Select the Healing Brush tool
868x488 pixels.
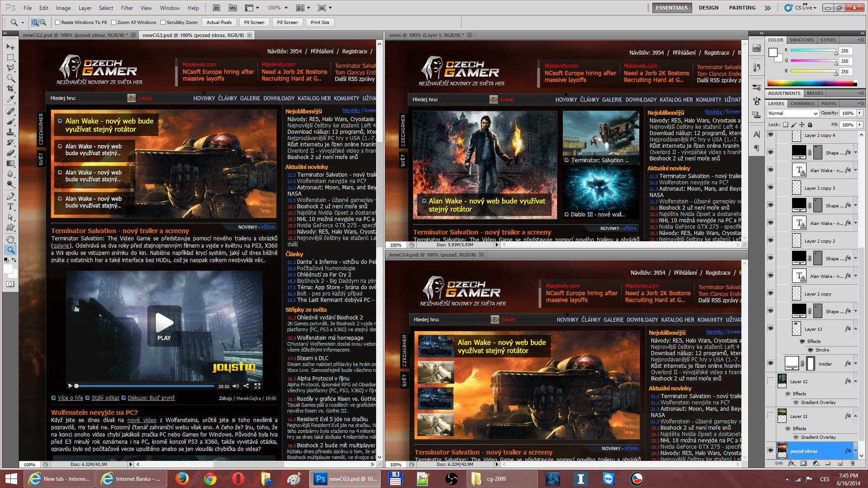(10, 111)
